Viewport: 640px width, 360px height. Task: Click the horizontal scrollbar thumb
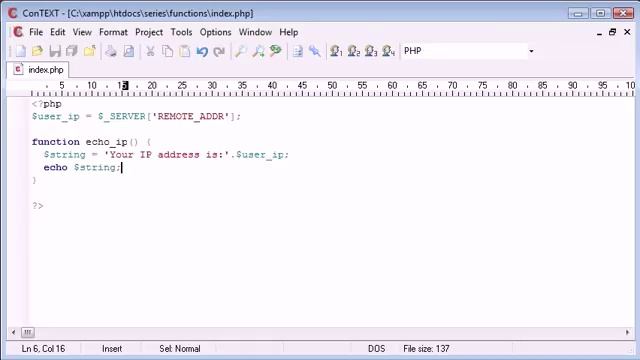point(28,332)
